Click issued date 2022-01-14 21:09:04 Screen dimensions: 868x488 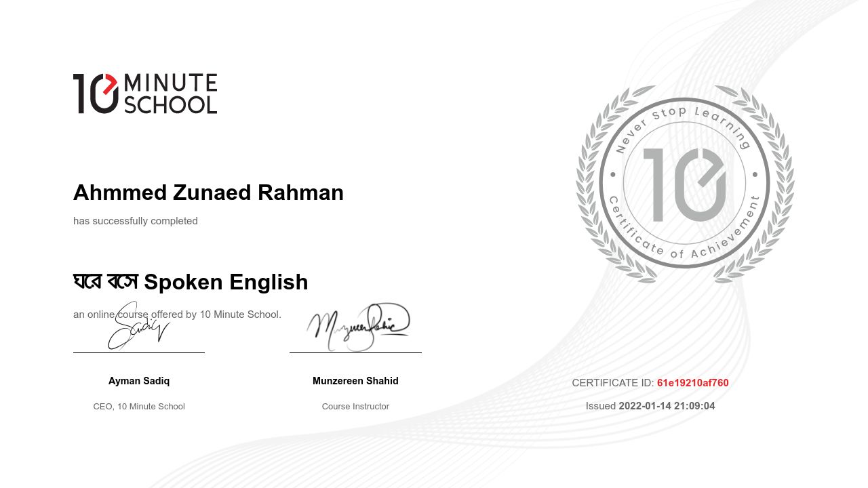tap(667, 406)
